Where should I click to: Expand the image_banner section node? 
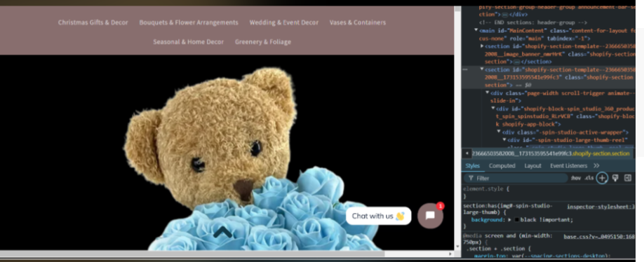coord(482,46)
